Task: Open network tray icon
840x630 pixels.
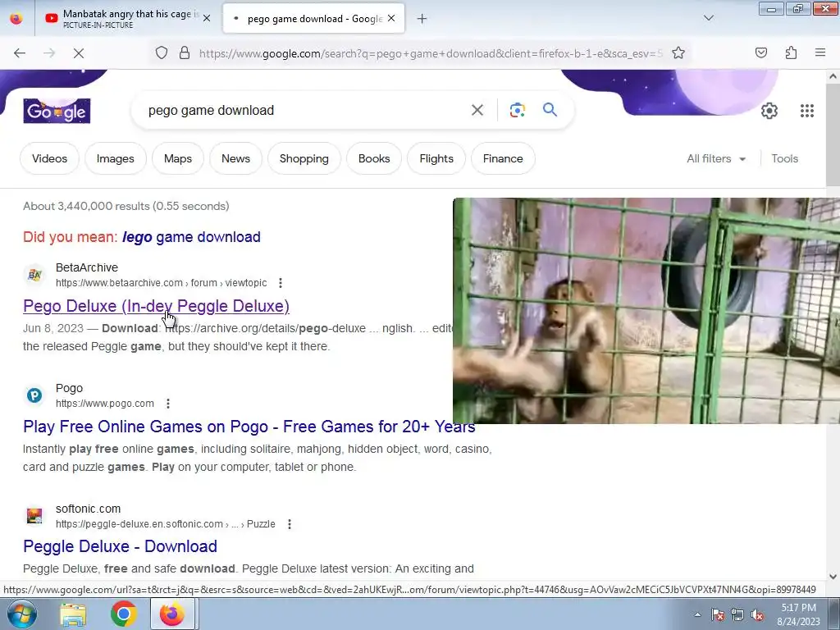Action: point(737,614)
